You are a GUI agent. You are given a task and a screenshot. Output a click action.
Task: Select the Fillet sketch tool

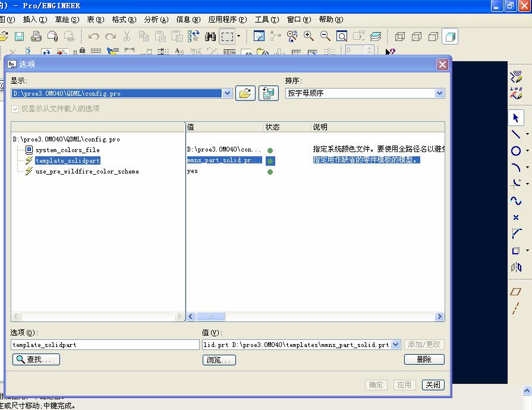click(x=516, y=184)
